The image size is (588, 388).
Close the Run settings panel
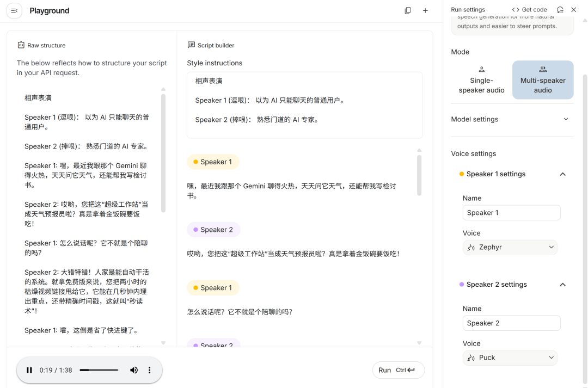574,10
